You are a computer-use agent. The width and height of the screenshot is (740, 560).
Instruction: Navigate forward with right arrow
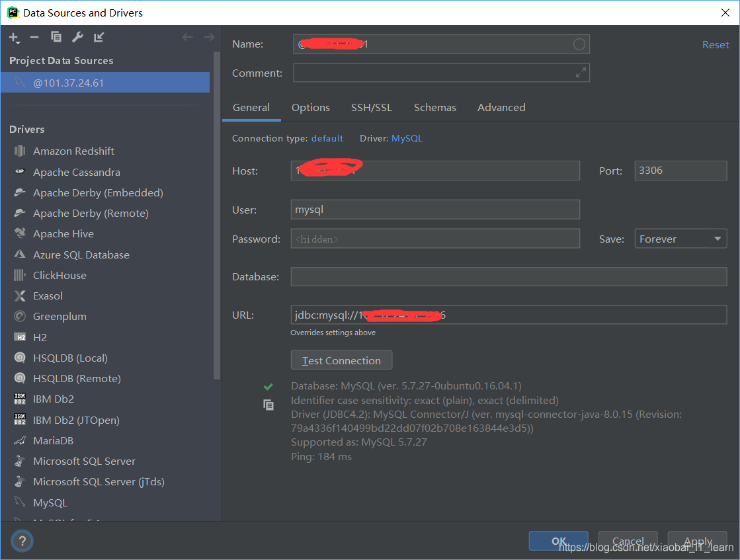209,37
